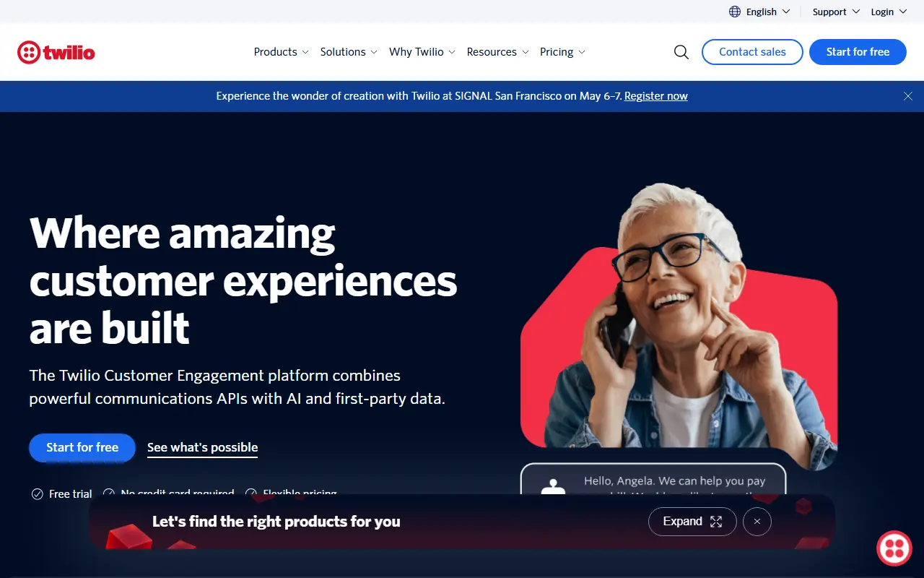
Task: Click the Twilio logo in the navbar
Action: coord(56,51)
